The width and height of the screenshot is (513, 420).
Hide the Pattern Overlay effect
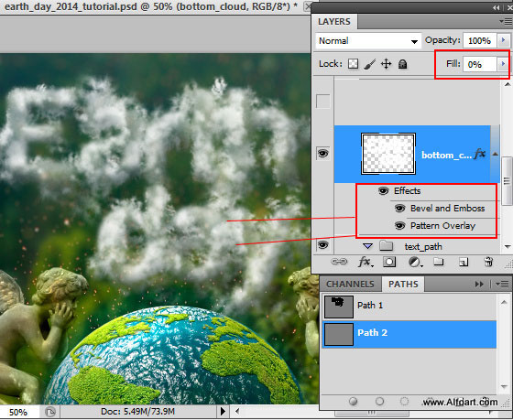399,225
